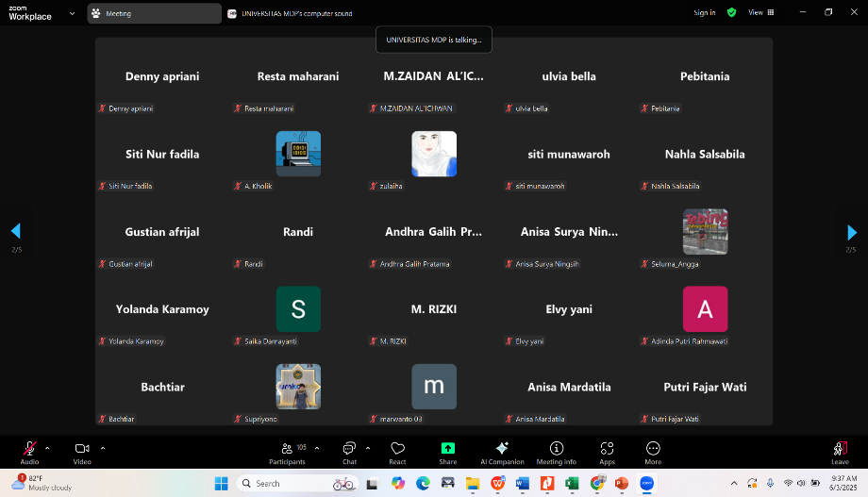
Task: Open AI Companion
Action: pyautogui.click(x=502, y=452)
